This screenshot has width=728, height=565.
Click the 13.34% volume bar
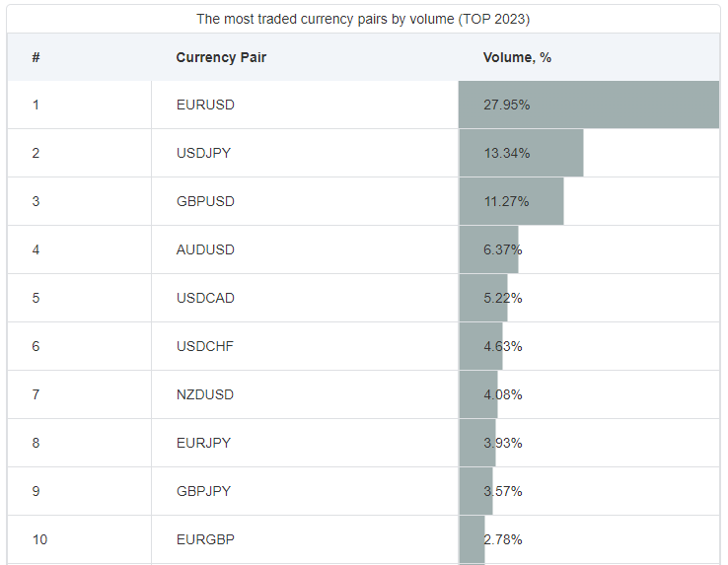pyautogui.click(x=521, y=153)
